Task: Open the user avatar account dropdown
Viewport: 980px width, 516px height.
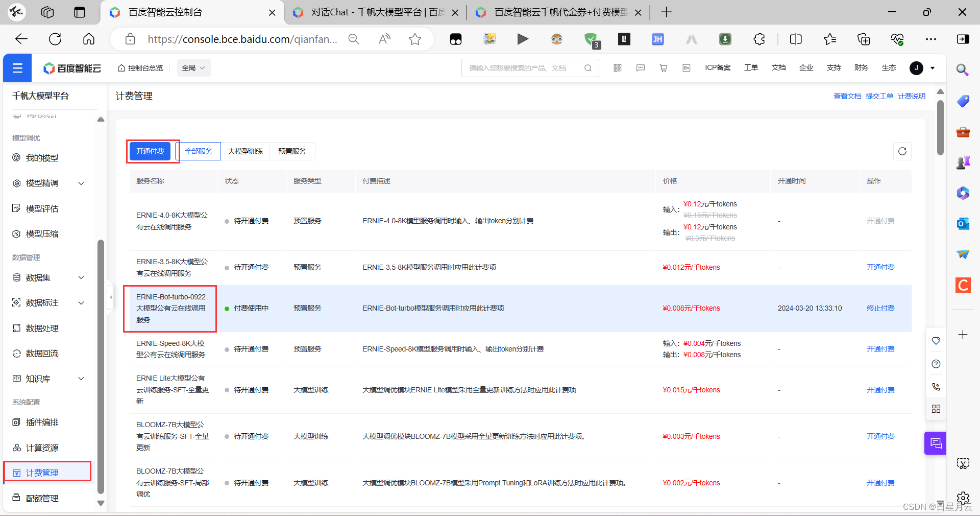Action: coord(922,68)
